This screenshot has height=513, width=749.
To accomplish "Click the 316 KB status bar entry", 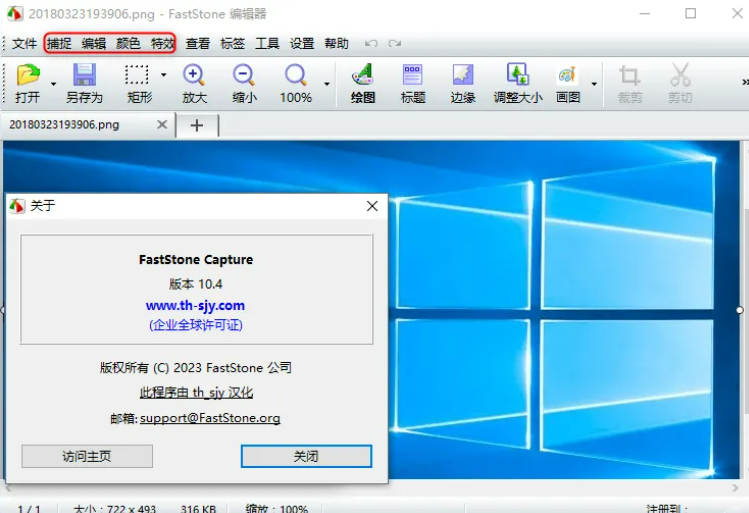I will point(198,508).
